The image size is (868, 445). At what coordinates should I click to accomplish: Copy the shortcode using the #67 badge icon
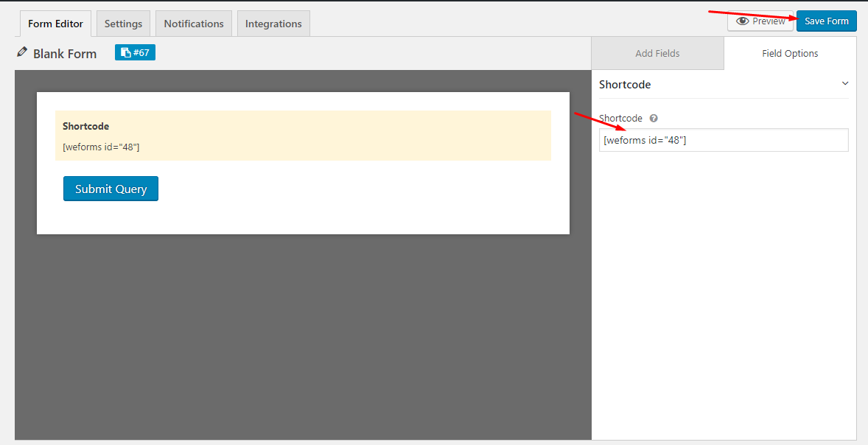pos(127,52)
